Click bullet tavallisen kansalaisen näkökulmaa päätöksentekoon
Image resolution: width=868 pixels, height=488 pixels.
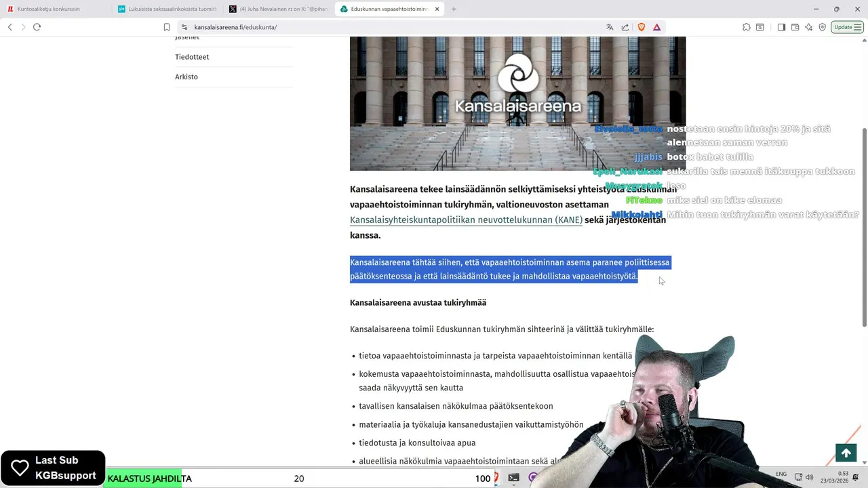click(456, 406)
